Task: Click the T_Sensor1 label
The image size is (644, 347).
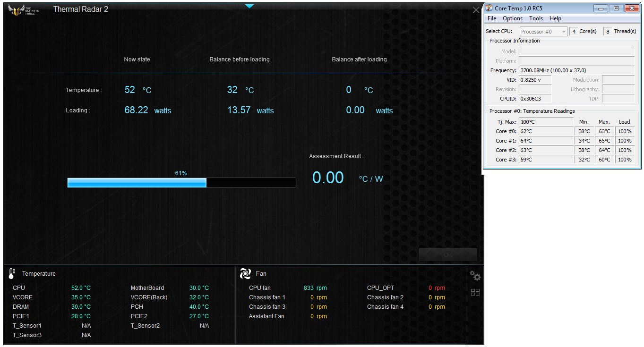Action: coord(27,326)
